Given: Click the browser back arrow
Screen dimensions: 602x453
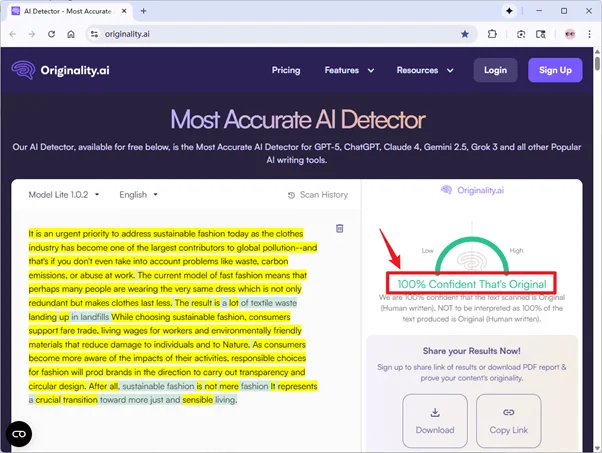Looking at the screenshot, I should tap(12, 33).
